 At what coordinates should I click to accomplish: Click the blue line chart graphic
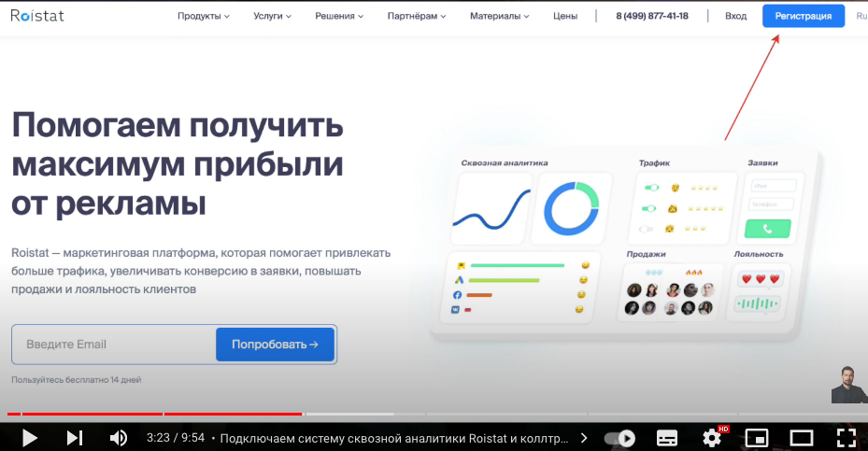tap(491, 209)
